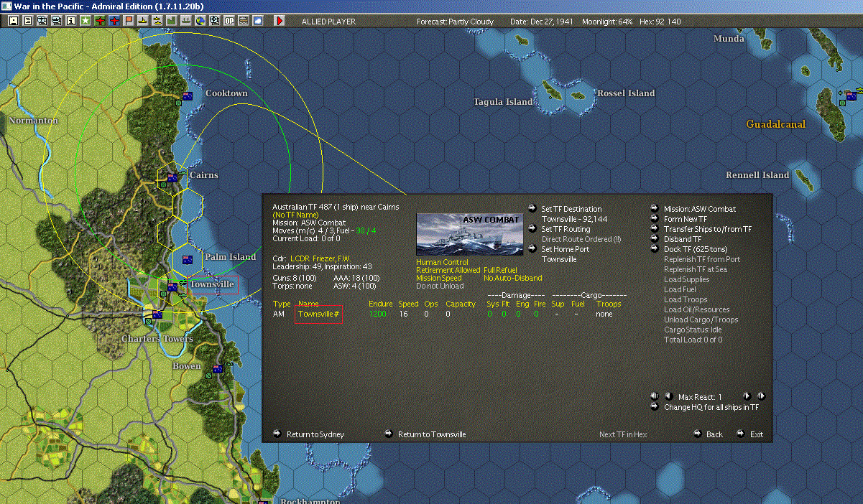This screenshot has height=504, width=863.
Task: Click the OP toolbar icon
Action: pos(229,21)
